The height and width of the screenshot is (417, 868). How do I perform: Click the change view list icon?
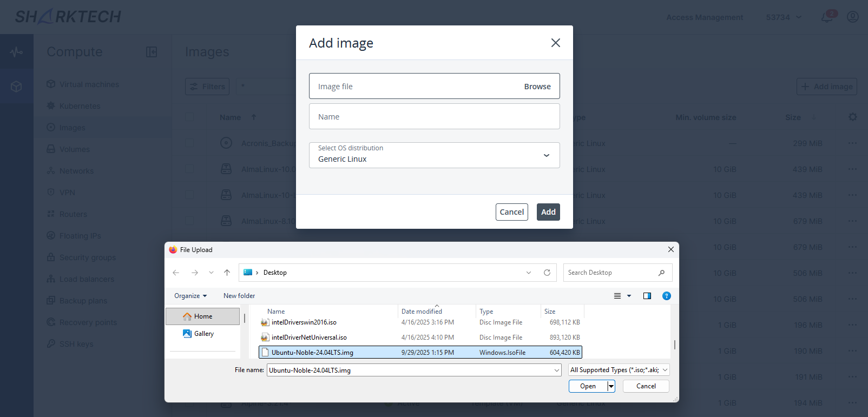(x=617, y=296)
